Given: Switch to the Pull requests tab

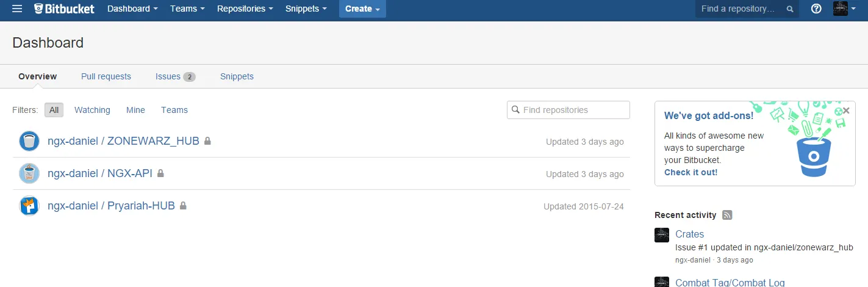Looking at the screenshot, I should [x=106, y=76].
